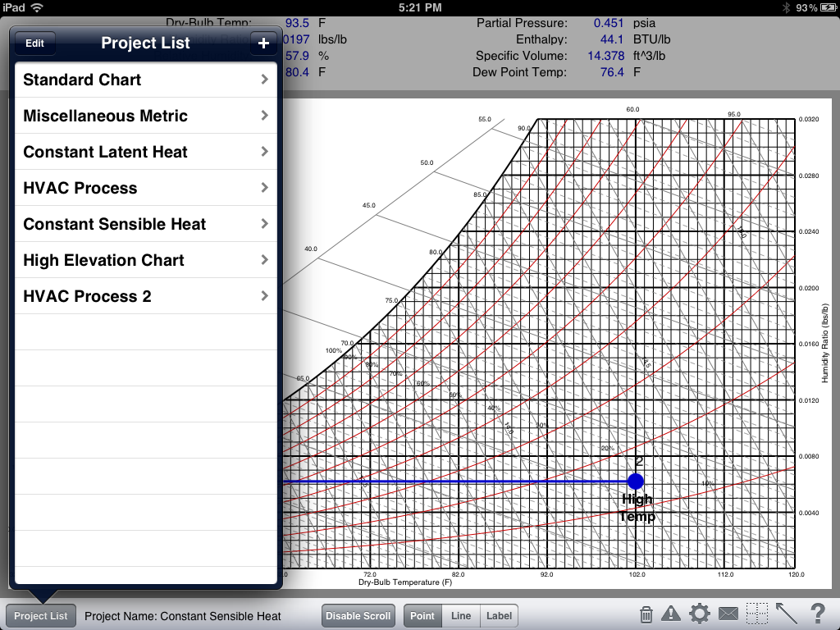840x630 pixels.
Task: Expand the Standard Chart chevron
Action: [x=264, y=80]
